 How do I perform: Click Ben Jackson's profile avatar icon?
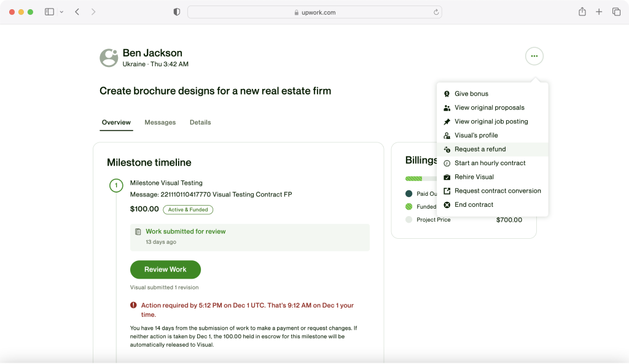[109, 58]
